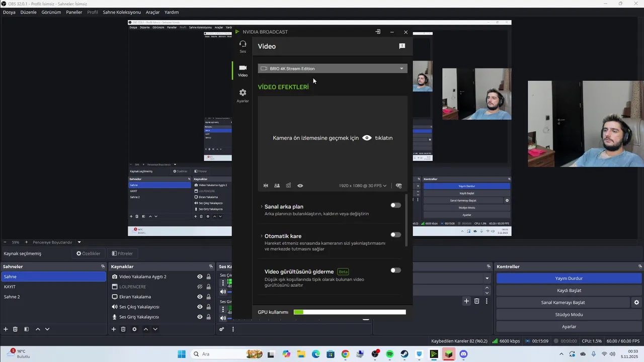Unlock Video Yakalama Aygıtı 2 source

[x=208, y=277]
